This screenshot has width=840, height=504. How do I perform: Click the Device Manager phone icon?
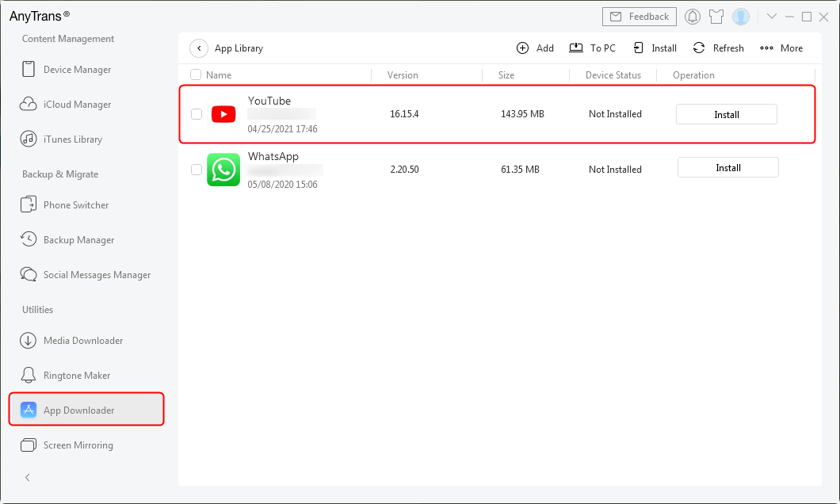click(29, 69)
